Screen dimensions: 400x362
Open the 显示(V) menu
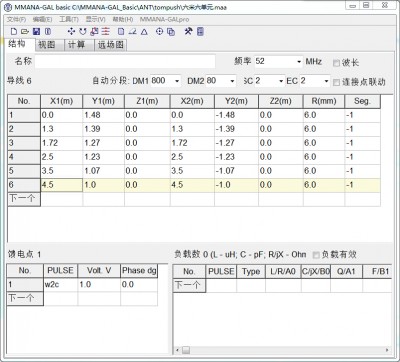pos(95,19)
